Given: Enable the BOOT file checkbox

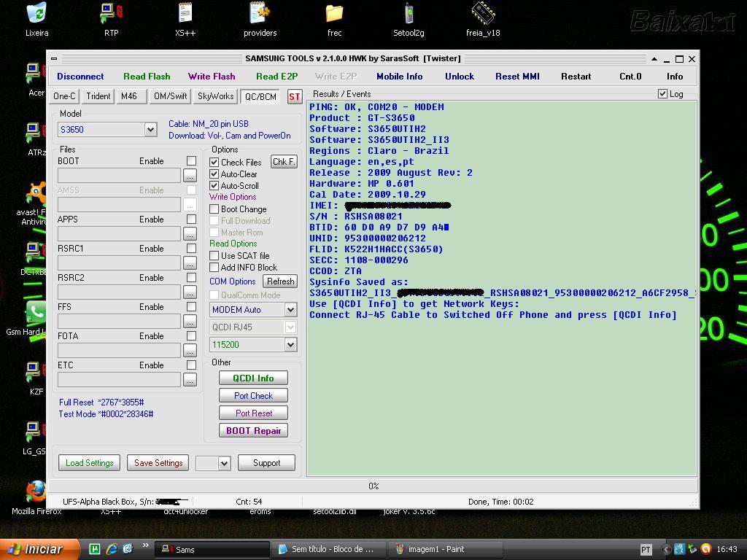Looking at the screenshot, I should click(x=192, y=161).
